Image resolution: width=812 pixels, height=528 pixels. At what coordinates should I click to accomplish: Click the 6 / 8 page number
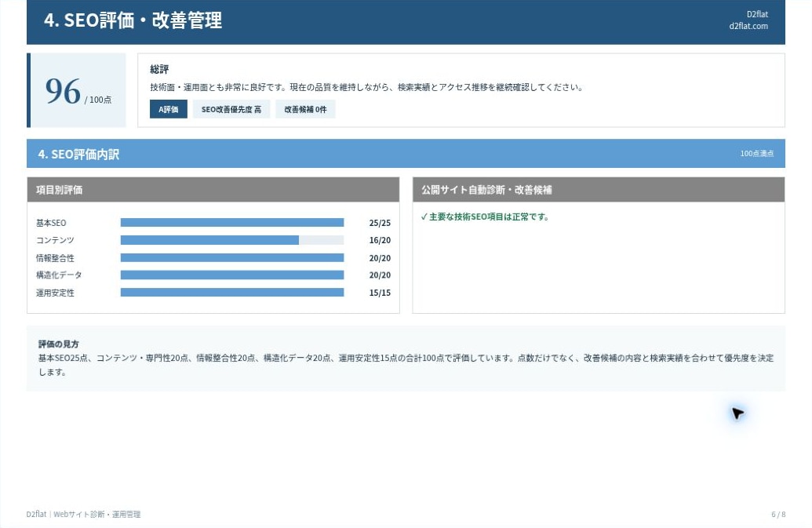pyautogui.click(x=778, y=514)
